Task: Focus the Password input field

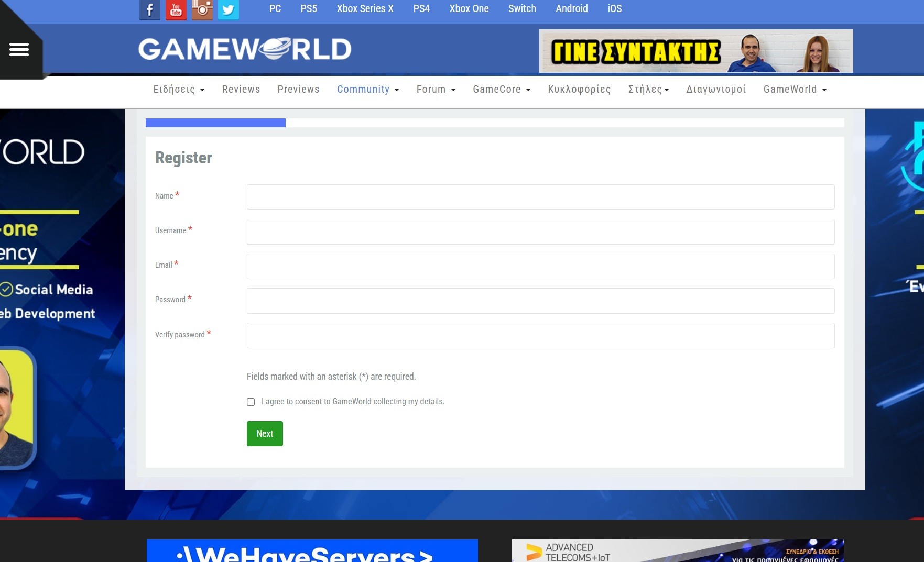Action: tap(540, 301)
